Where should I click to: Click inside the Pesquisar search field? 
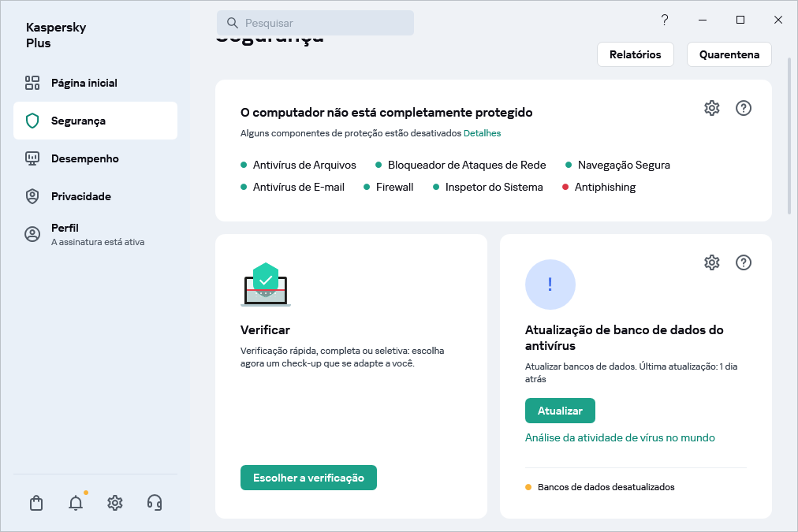315,22
